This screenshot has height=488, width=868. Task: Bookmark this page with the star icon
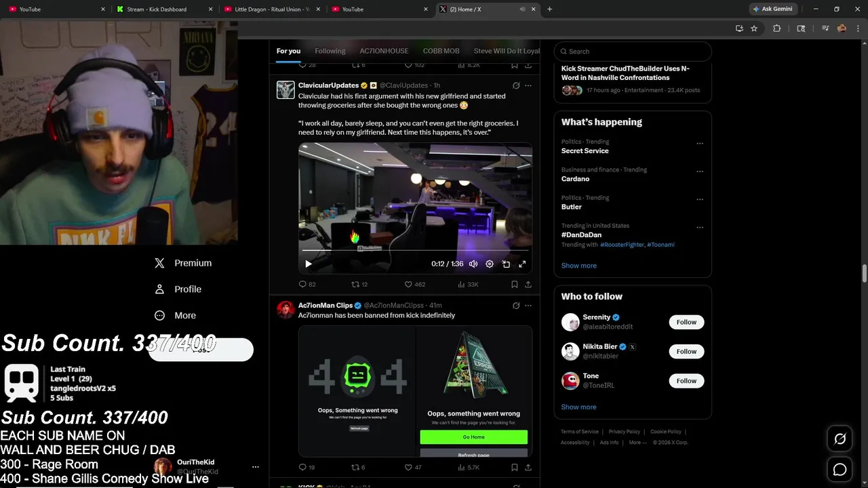pos(754,28)
